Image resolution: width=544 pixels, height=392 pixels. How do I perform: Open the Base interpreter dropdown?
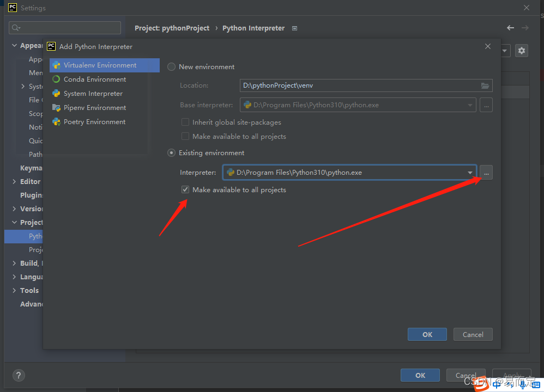pyautogui.click(x=470, y=105)
